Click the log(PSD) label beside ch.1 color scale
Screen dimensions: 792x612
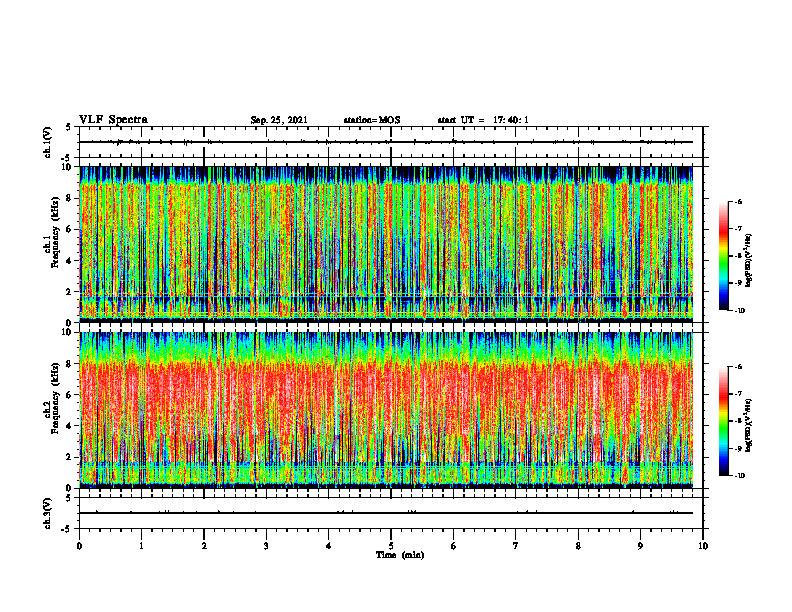(x=749, y=261)
